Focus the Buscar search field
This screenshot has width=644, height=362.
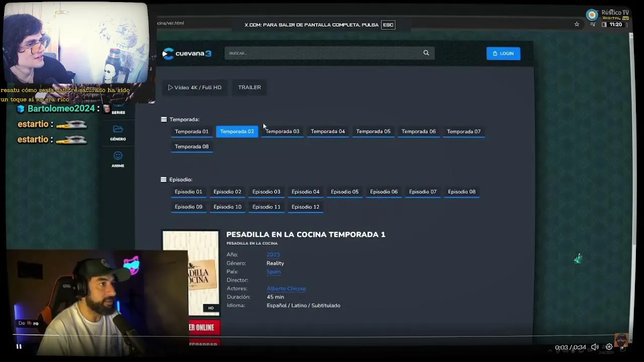click(329, 53)
